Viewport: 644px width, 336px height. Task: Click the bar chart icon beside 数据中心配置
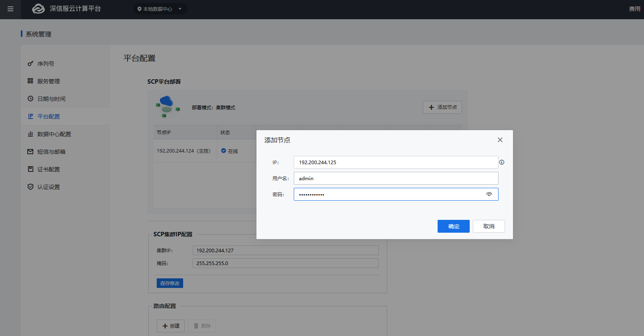[30, 134]
